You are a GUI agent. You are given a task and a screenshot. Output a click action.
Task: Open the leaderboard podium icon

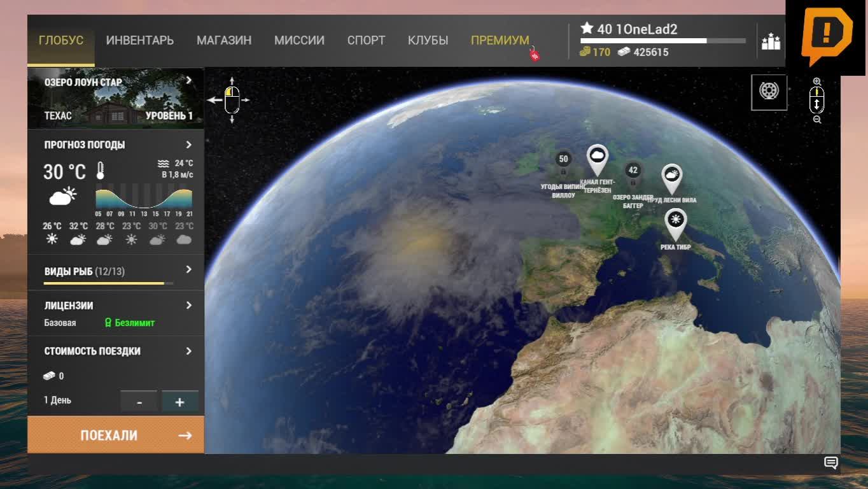pyautogui.click(x=771, y=41)
